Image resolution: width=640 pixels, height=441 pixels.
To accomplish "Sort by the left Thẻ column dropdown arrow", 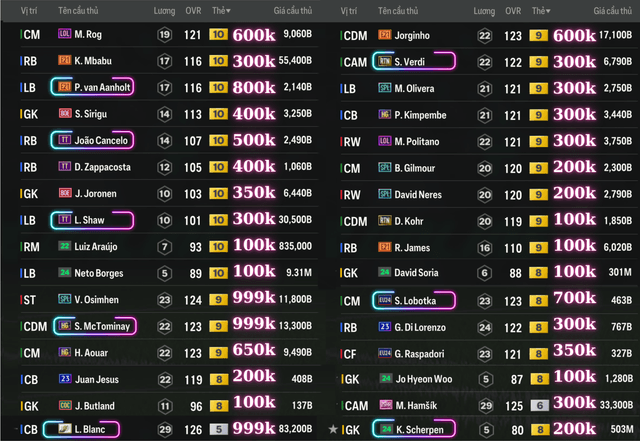I will click(x=229, y=11).
